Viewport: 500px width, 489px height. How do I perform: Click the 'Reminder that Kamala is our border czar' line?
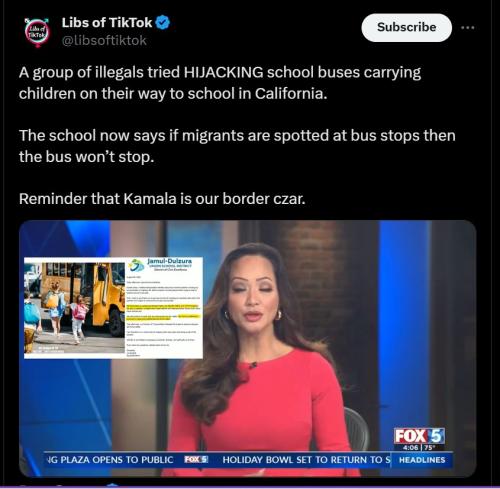coord(162,199)
